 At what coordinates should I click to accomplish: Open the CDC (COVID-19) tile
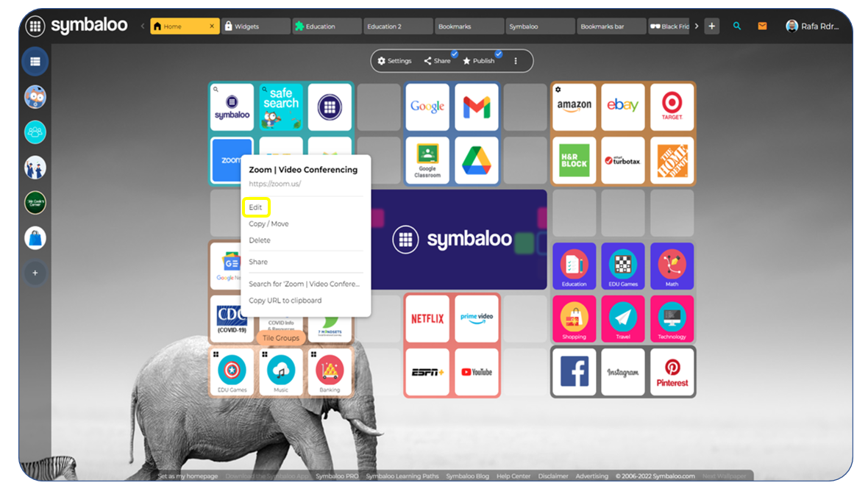tap(227, 319)
